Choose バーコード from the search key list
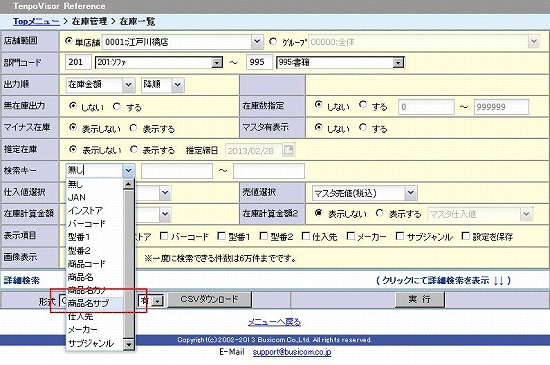Image resolution: width=550 pixels, height=365 pixels. coord(95,224)
